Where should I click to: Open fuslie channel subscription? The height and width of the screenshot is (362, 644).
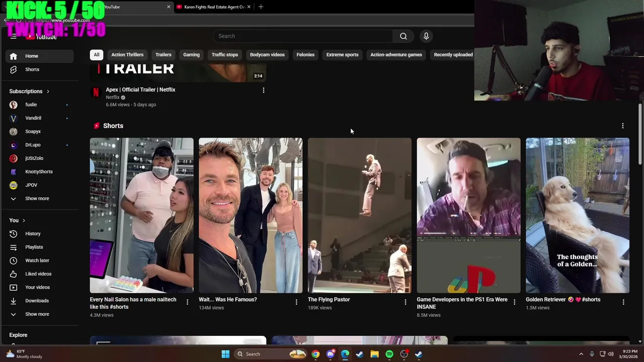coord(39,105)
